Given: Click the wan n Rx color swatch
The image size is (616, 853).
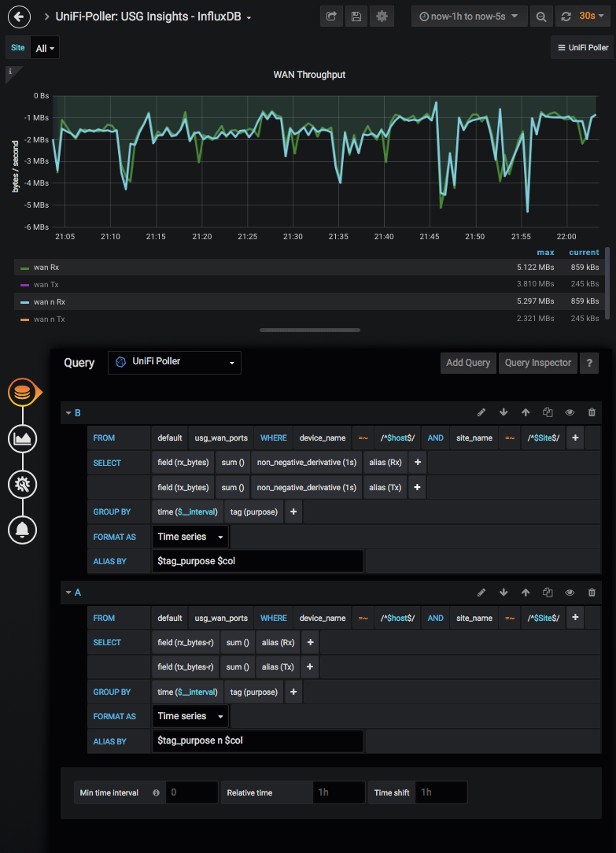Looking at the screenshot, I should (24, 301).
